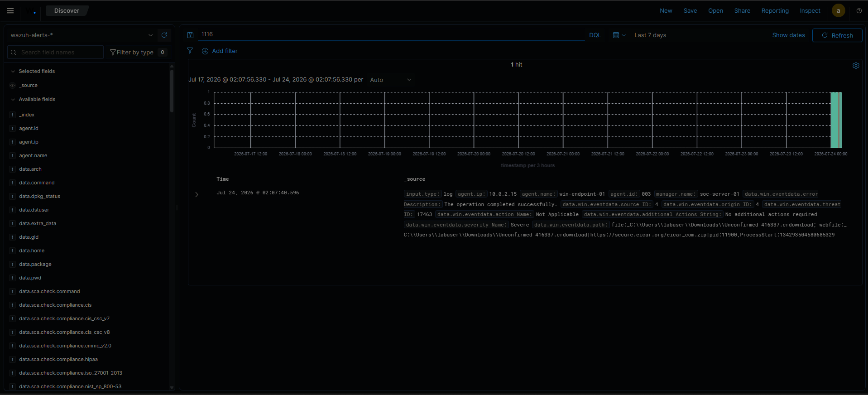
Task: Open the calendar quick date menu
Action: 619,35
